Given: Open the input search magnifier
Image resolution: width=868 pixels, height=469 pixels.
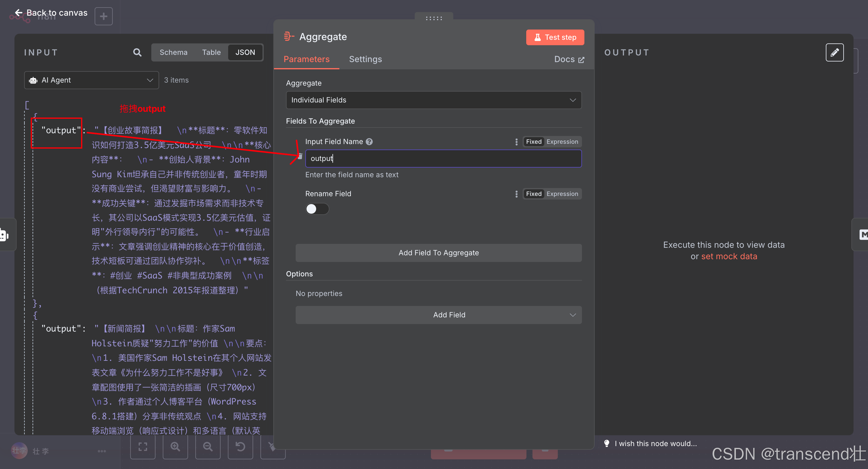Looking at the screenshot, I should tap(137, 52).
